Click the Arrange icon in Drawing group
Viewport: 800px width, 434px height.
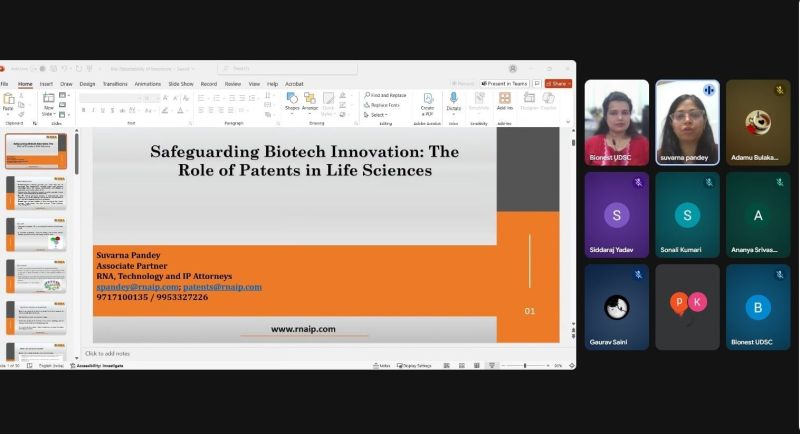tap(310, 101)
